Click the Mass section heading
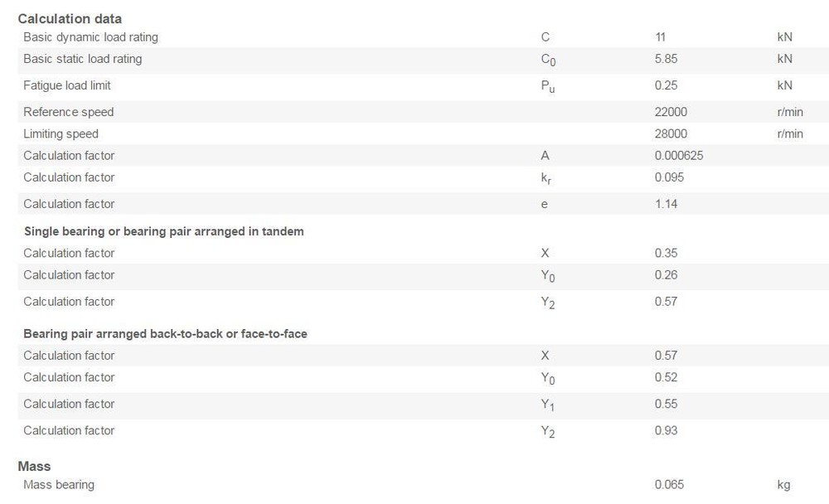The image size is (829, 504). (34, 466)
